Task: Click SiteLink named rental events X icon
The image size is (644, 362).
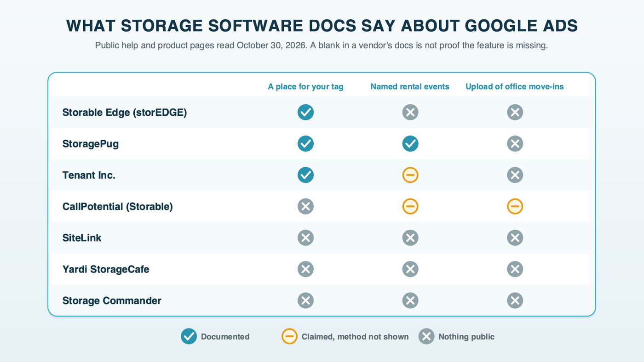Action: pyautogui.click(x=410, y=238)
